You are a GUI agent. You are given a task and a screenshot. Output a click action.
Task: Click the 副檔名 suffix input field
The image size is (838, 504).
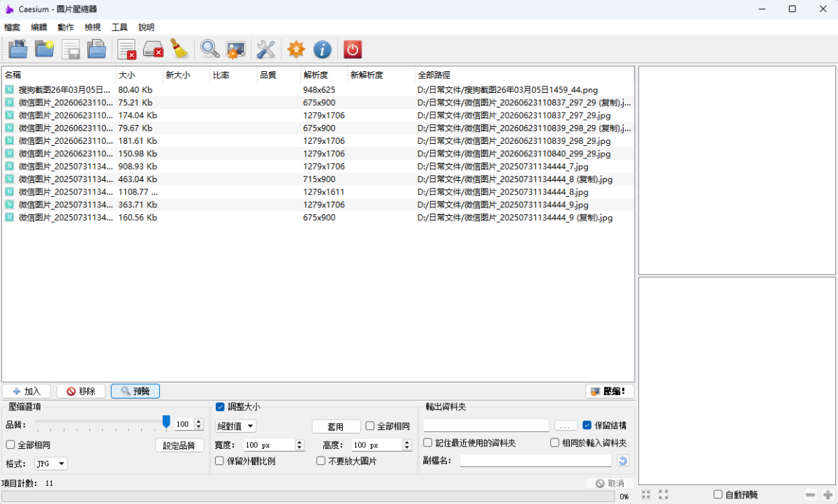point(536,461)
